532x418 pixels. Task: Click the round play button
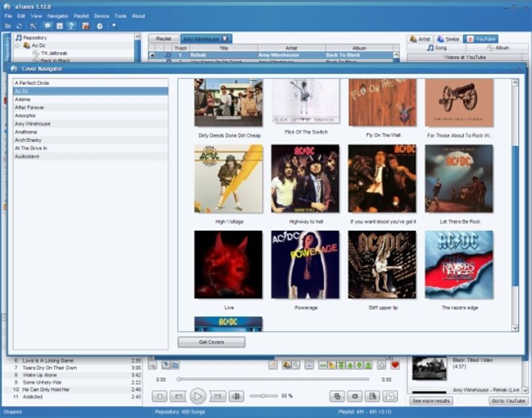pyautogui.click(x=198, y=396)
